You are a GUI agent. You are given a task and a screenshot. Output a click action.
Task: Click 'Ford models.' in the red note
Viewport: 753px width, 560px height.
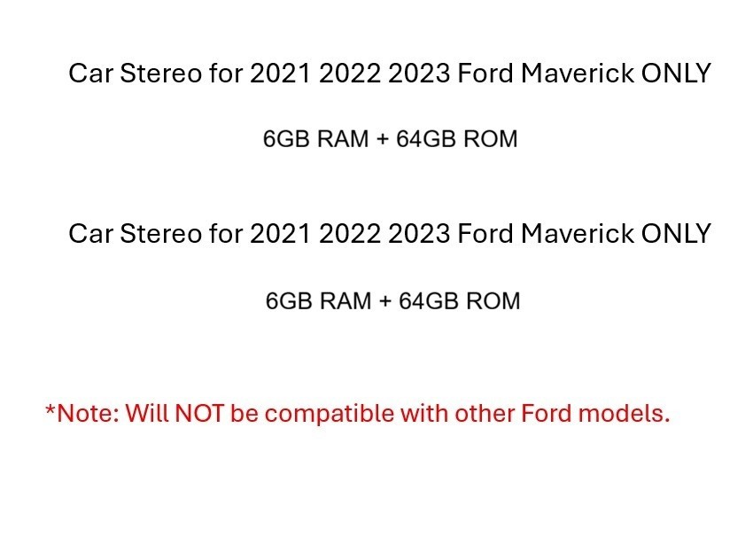click(595, 414)
